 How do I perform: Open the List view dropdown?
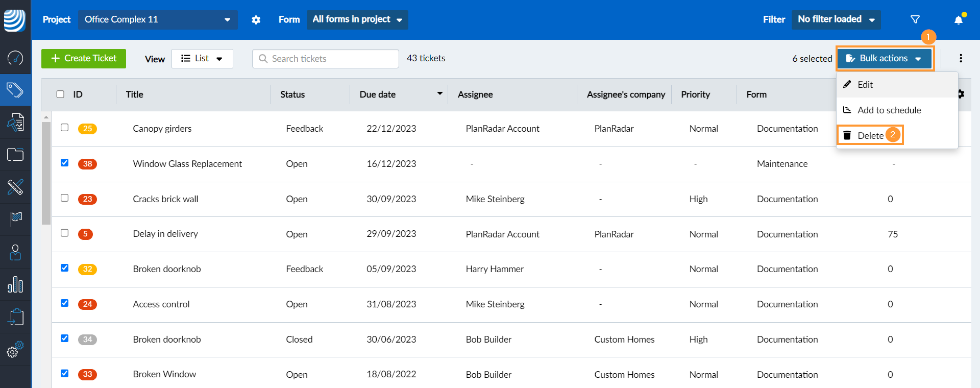coord(202,59)
